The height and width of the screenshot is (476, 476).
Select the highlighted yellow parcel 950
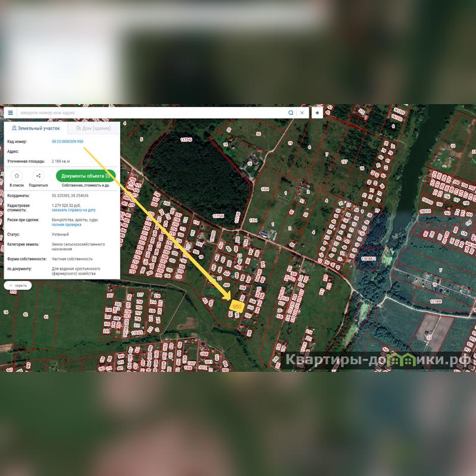(x=237, y=306)
